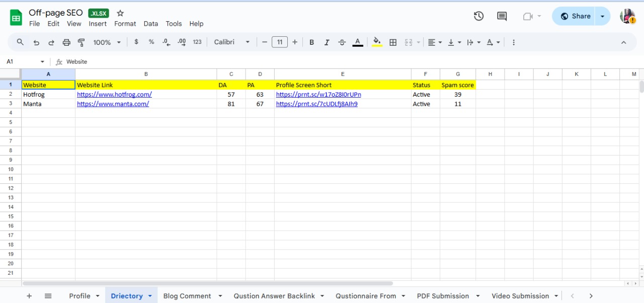The height and width of the screenshot is (303, 644).
Task: Format as percent
Action: (151, 42)
